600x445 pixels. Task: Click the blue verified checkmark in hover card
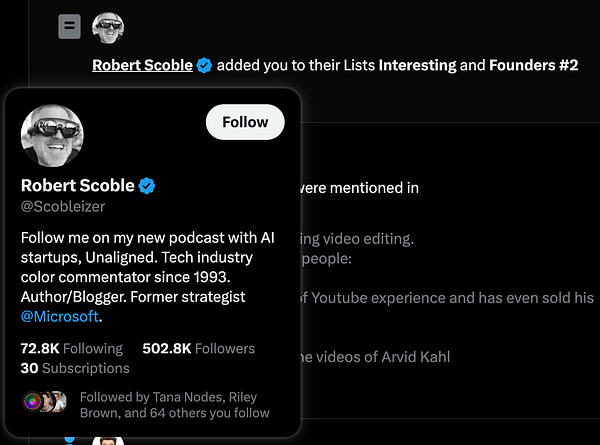pyautogui.click(x=146, y=185)
